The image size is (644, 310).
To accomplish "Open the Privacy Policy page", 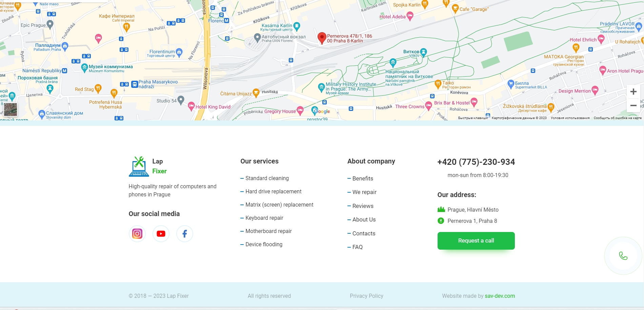I will pos(366,296).
